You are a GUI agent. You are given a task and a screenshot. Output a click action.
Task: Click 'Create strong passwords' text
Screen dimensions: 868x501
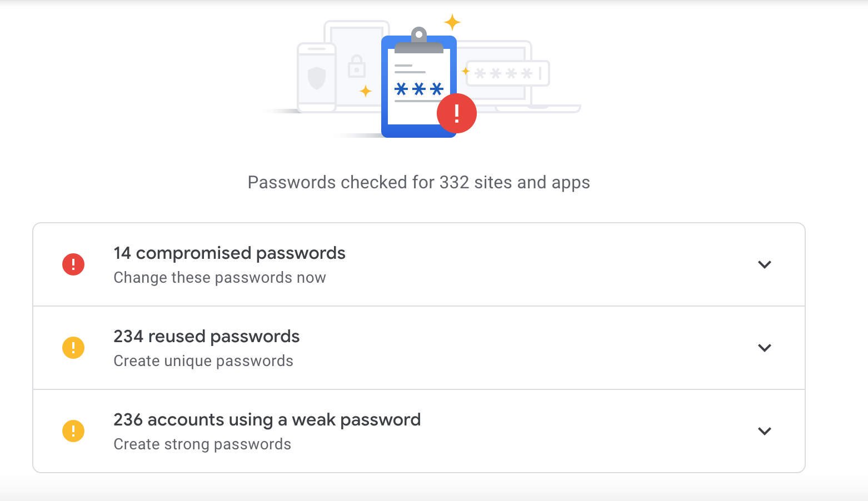(x=202, y=444)
